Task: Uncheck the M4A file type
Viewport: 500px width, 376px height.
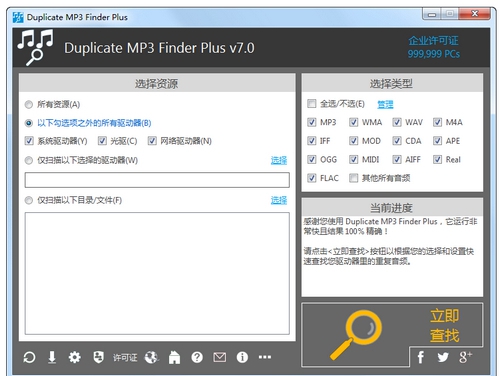Action: 437,122
